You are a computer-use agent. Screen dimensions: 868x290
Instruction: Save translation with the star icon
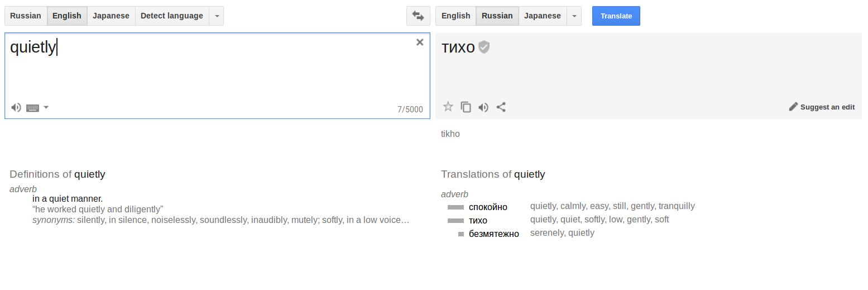coord(448,107)
